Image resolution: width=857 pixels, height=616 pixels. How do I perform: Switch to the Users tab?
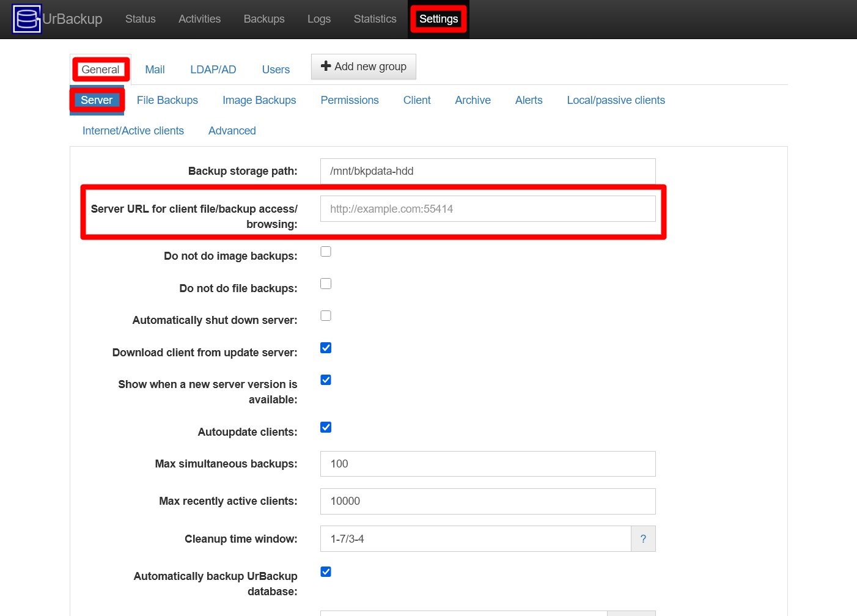275,69
